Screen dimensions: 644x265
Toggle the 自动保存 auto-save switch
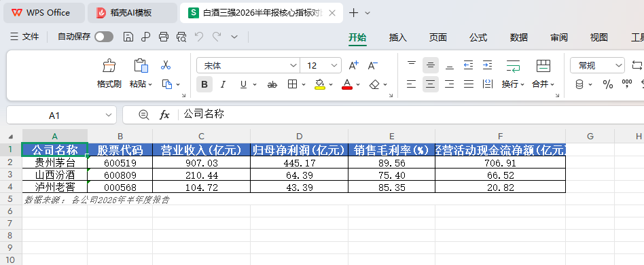[x=104, y=37]
